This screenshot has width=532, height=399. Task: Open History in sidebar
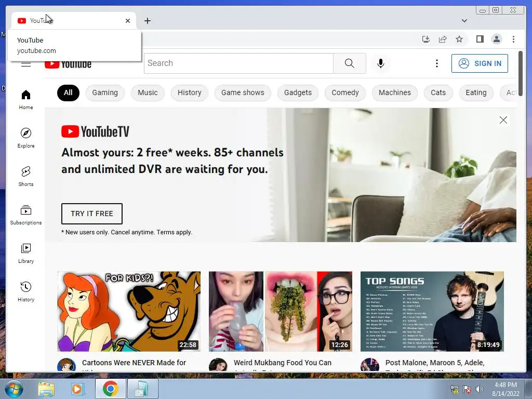pos(26,292)
